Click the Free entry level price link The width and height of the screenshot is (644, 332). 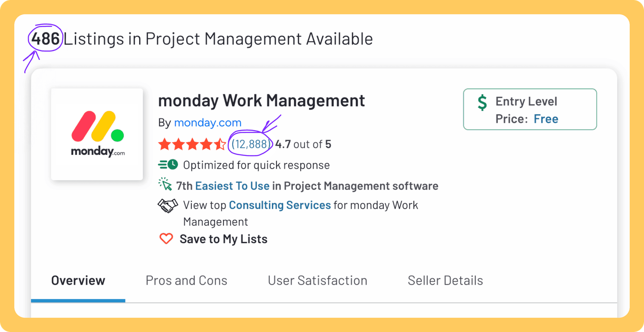click(546, 119)
